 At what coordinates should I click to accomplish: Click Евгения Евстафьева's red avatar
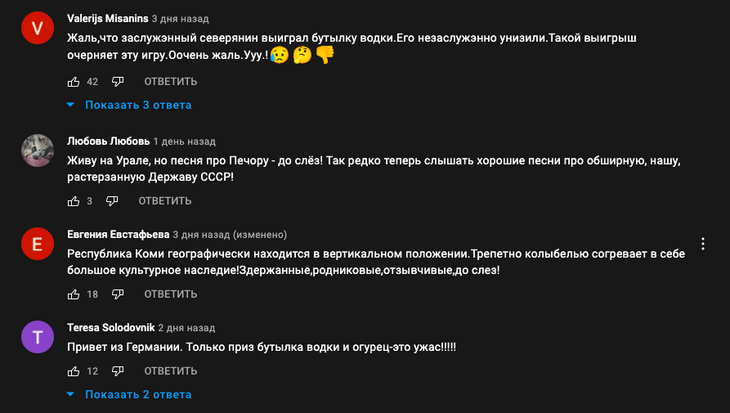pyautogui.click(x=37, y=244)
